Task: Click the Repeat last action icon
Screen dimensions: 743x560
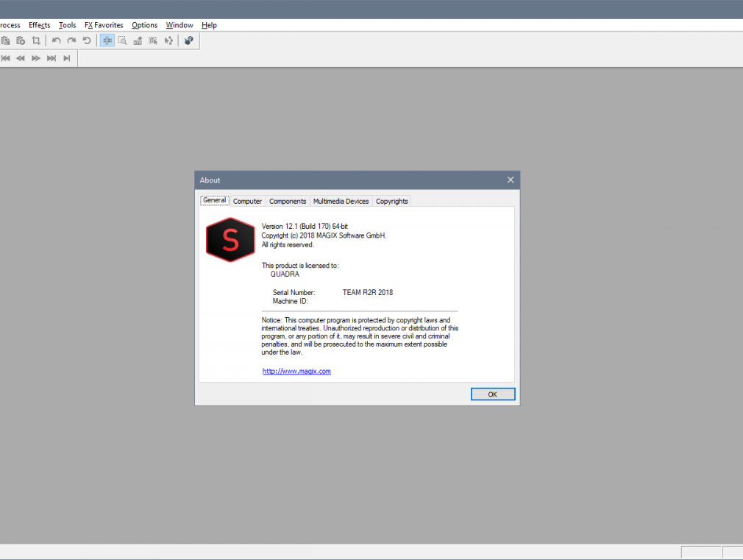Action: 87,40
